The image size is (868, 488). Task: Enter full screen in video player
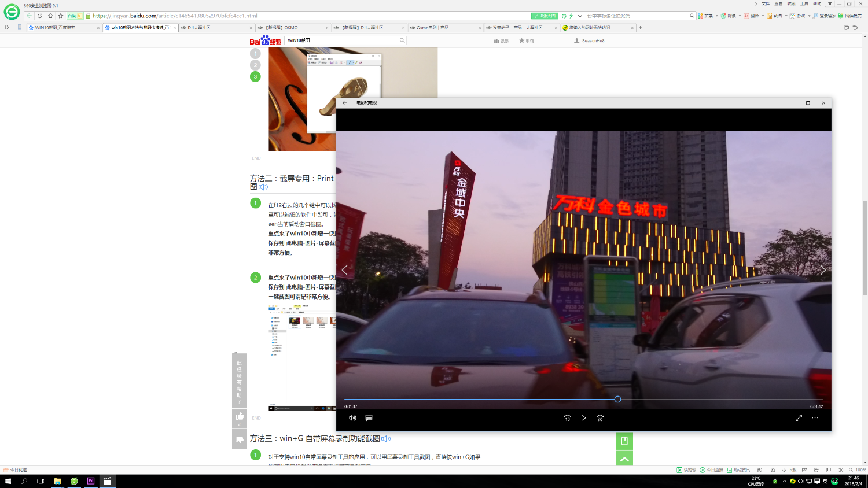[799, 417]
